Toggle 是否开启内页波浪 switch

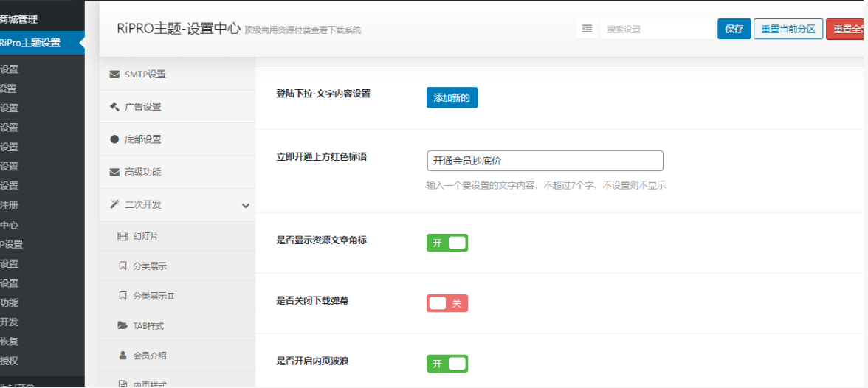[447, 364]
